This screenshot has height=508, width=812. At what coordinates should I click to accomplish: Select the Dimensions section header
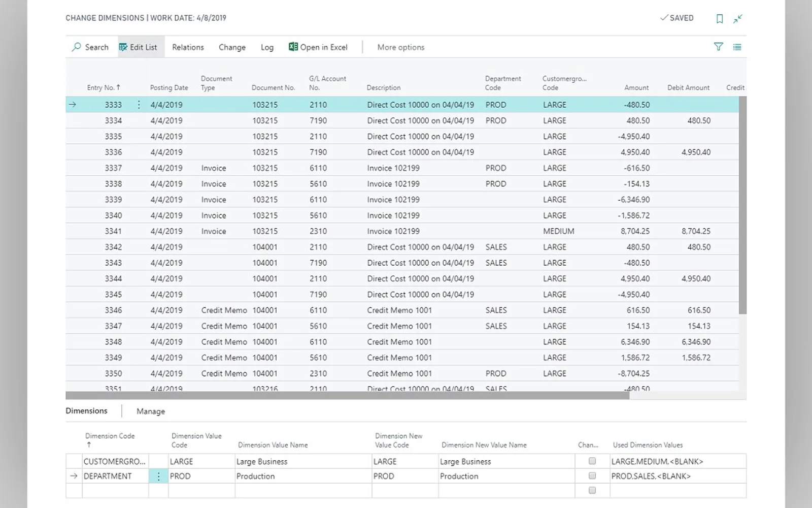click(86, 411)
